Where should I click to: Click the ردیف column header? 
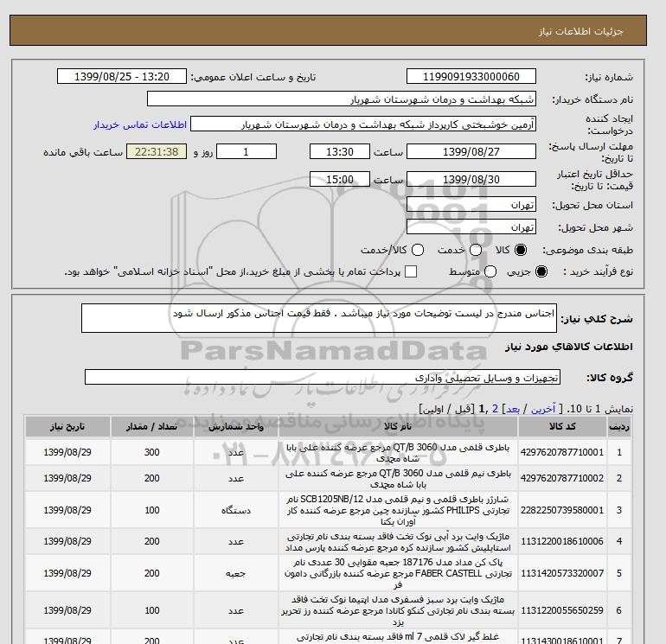coord(619,427)
